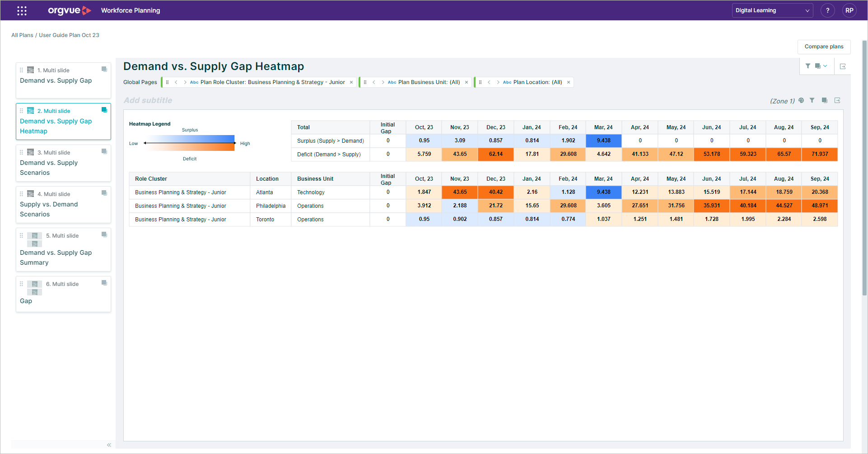Dismiss the Plan Role Cluster filter
The image size is (868, 454).
(x=351, y=82)
